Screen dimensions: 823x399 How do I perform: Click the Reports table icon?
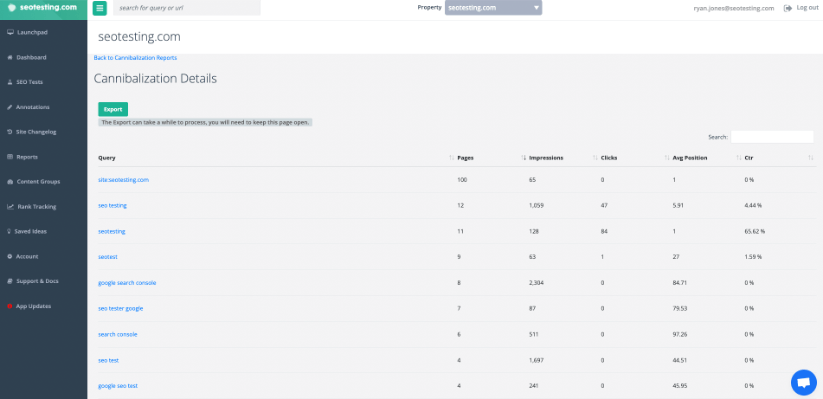pyautogui.click(x=10, y=157)
